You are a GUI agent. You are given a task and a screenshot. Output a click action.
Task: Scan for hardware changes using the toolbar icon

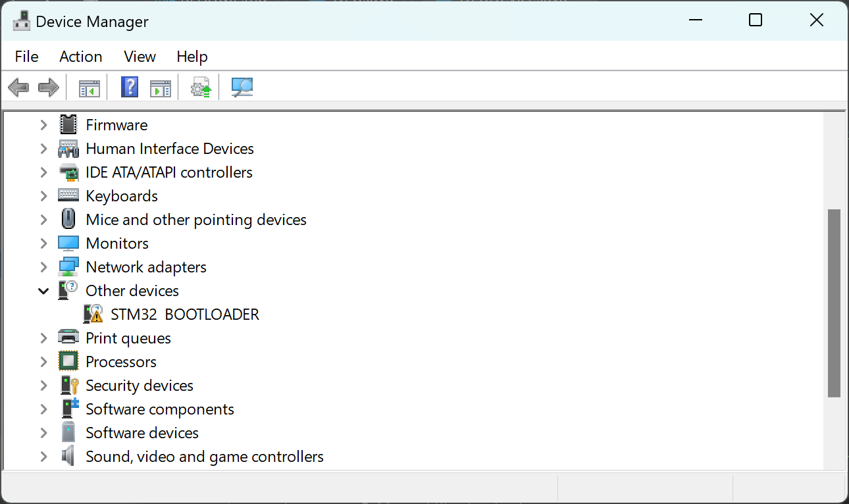(242, 86)
